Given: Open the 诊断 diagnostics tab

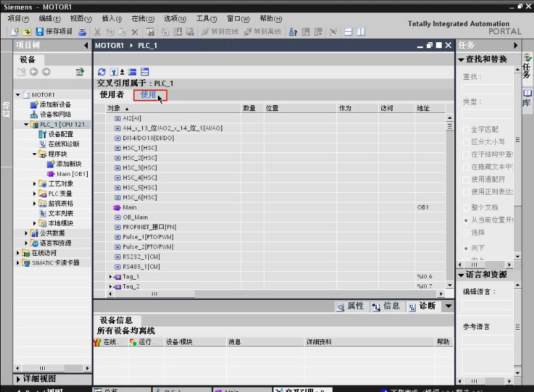Looking at the screenshot, I should click(x=422, y=306).
